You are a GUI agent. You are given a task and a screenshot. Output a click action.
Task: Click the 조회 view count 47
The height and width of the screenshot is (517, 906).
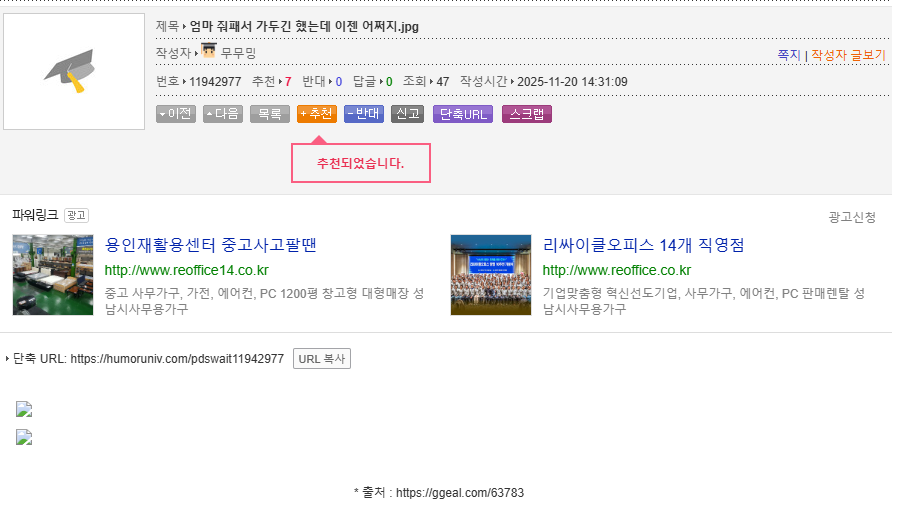pyautogui.click(x=443, y=82)
